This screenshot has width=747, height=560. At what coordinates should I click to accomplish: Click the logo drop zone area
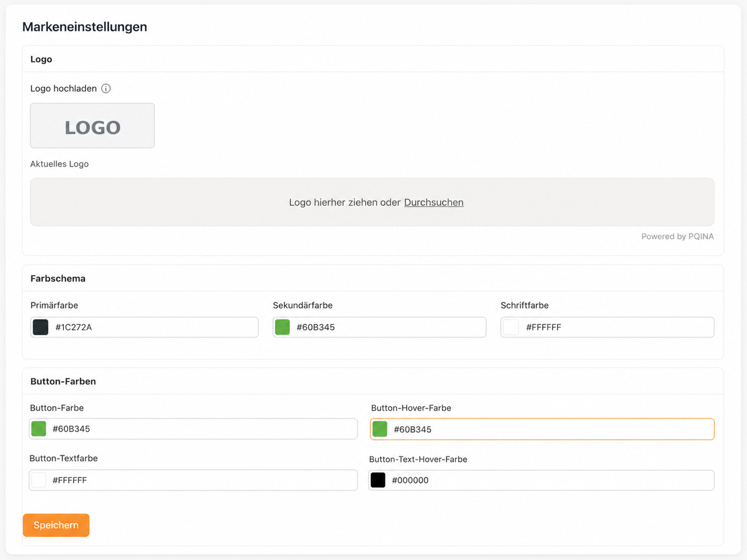pos(372,202)
